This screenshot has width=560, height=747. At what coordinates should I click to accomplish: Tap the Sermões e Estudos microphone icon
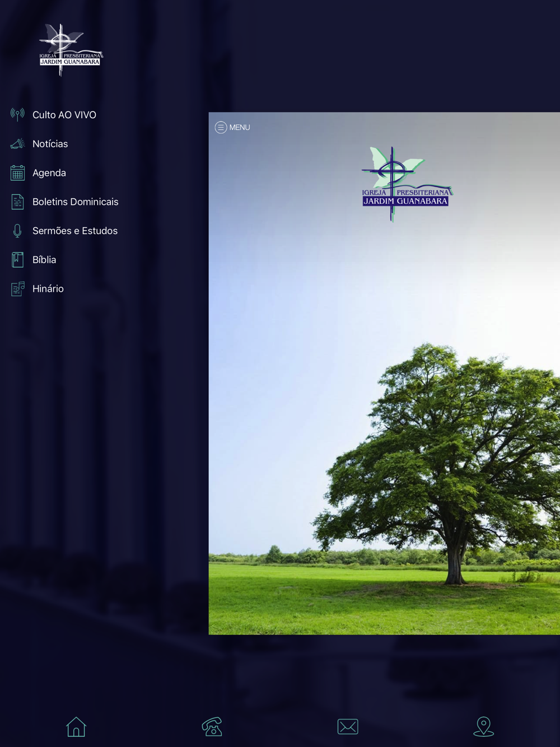(x=17, y=231)
